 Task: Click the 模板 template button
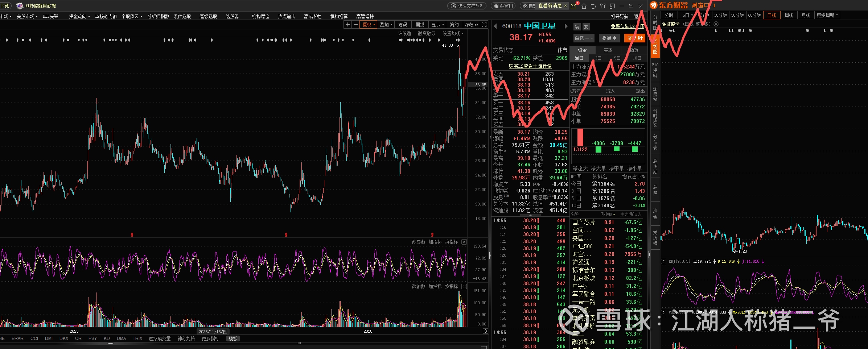click(x=233, y=338)
